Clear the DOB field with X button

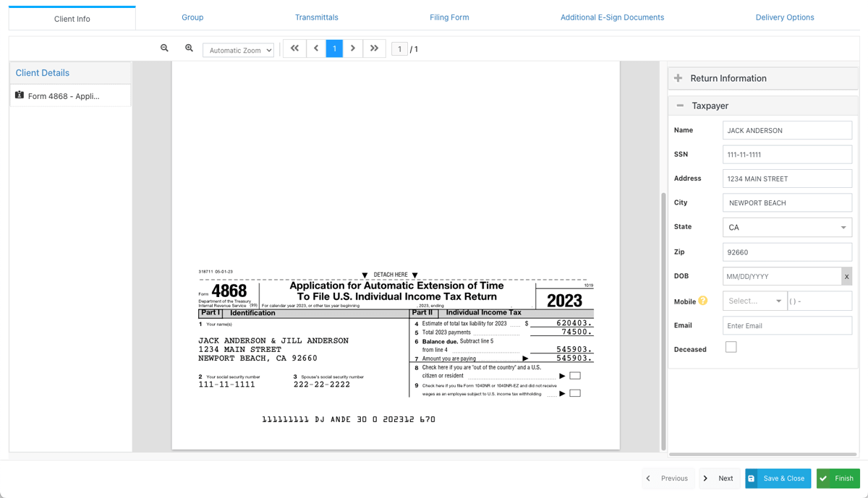point(846,277)
